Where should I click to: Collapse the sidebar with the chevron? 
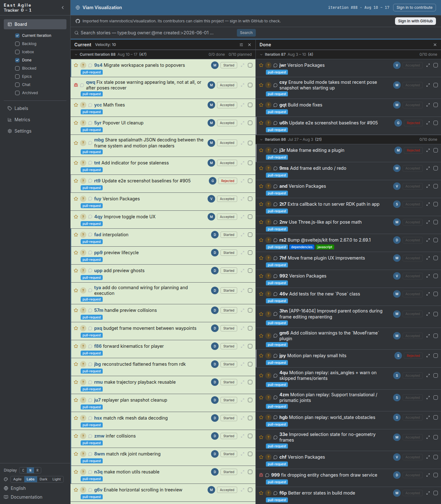63,8
